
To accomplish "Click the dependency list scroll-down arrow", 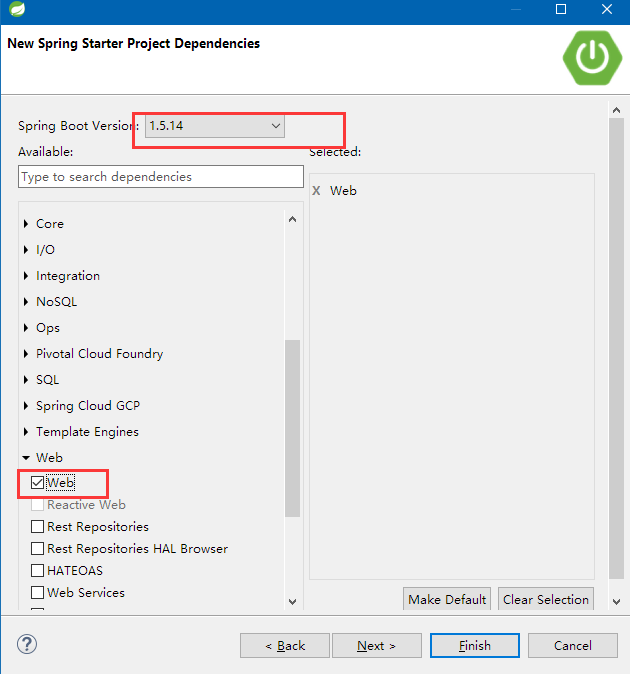I will [293, 601].
